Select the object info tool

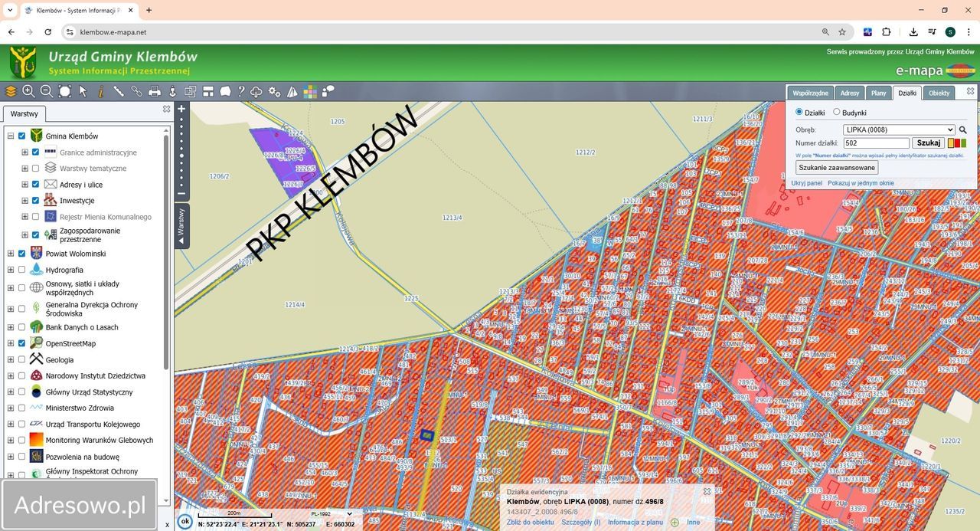click(x=100, y=91)
